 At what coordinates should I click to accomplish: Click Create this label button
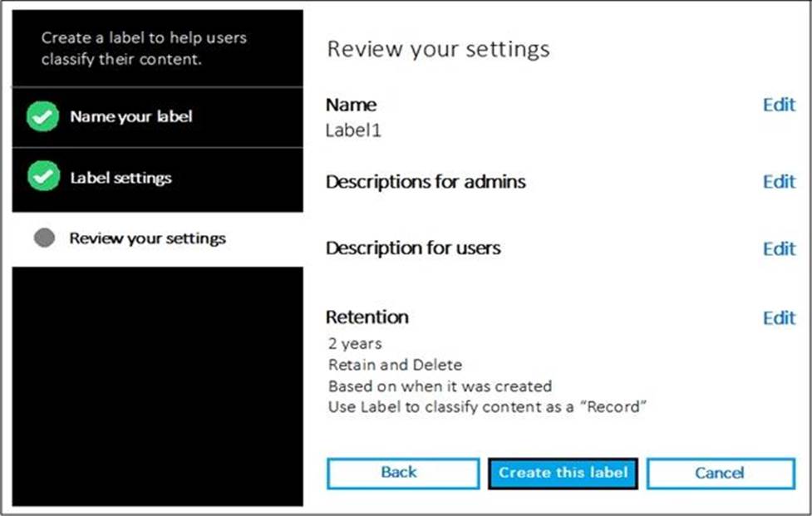pyautogui.click(x=563, y=473)
